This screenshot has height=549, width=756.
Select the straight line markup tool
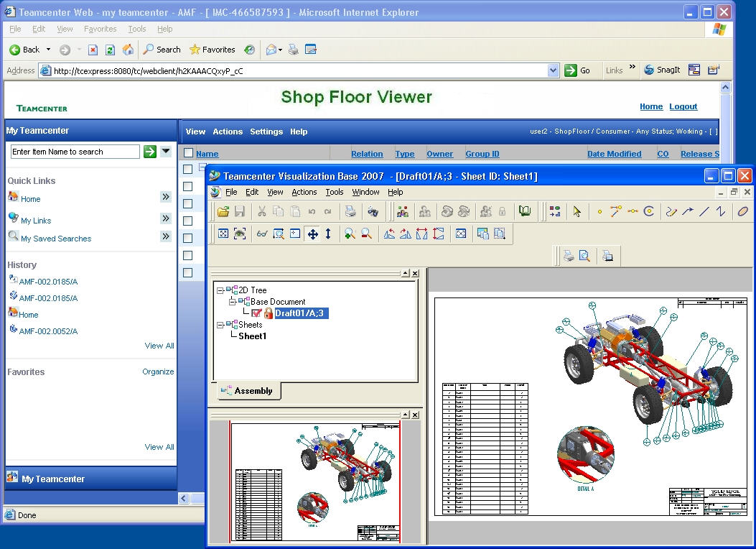pyautogui.click(x=704, y=211)
